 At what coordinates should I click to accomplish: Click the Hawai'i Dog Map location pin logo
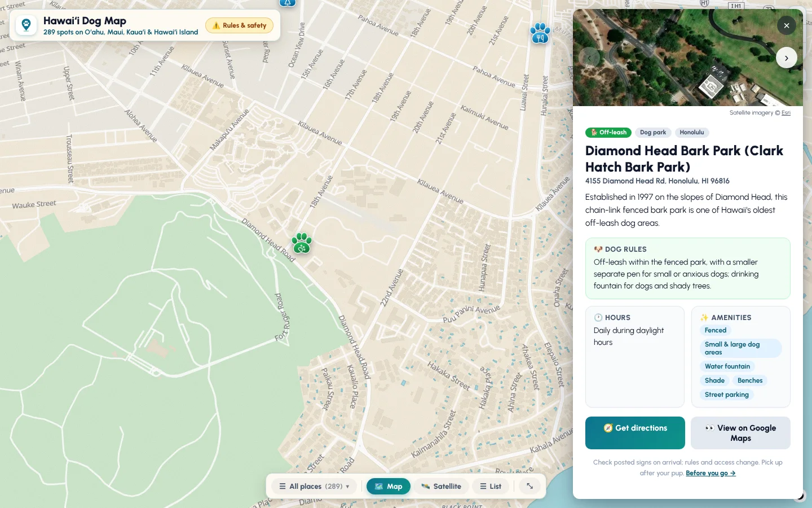tap(26, 25)
